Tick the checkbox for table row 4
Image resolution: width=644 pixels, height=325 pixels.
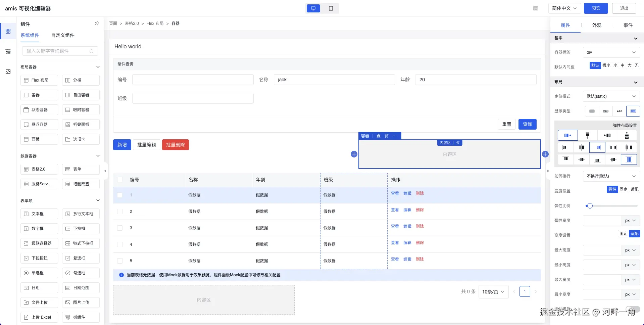tap(120, 244)
